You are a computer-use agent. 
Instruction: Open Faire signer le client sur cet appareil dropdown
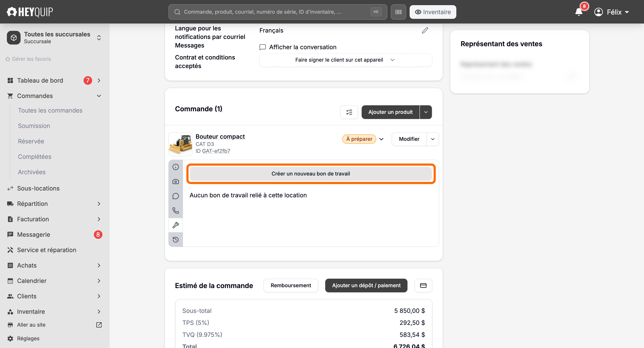point(345,60)
